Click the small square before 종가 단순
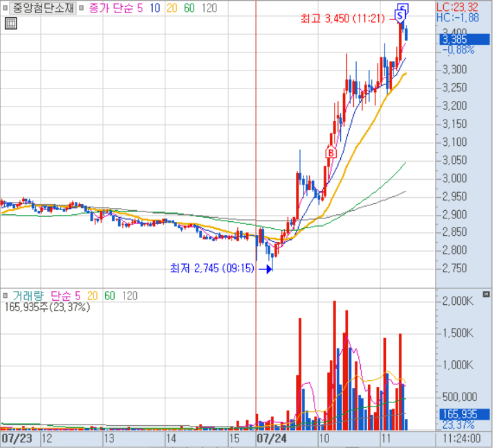 click(83, 8)
